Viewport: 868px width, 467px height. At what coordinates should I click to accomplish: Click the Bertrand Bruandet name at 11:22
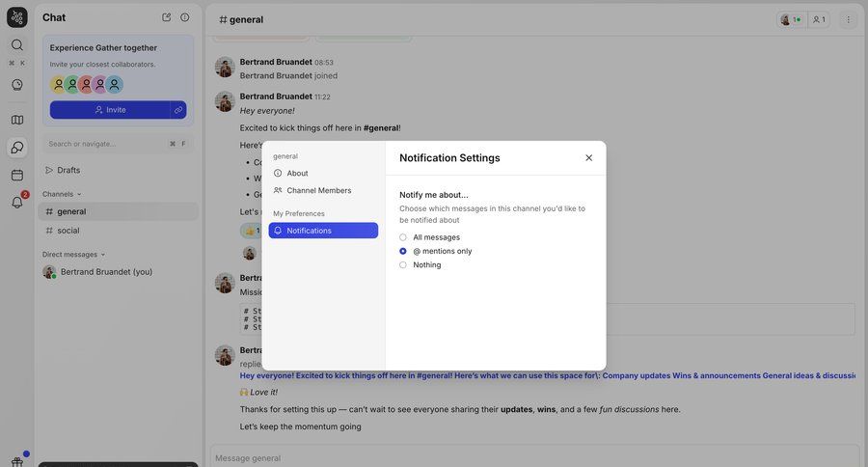click(276, 96)
